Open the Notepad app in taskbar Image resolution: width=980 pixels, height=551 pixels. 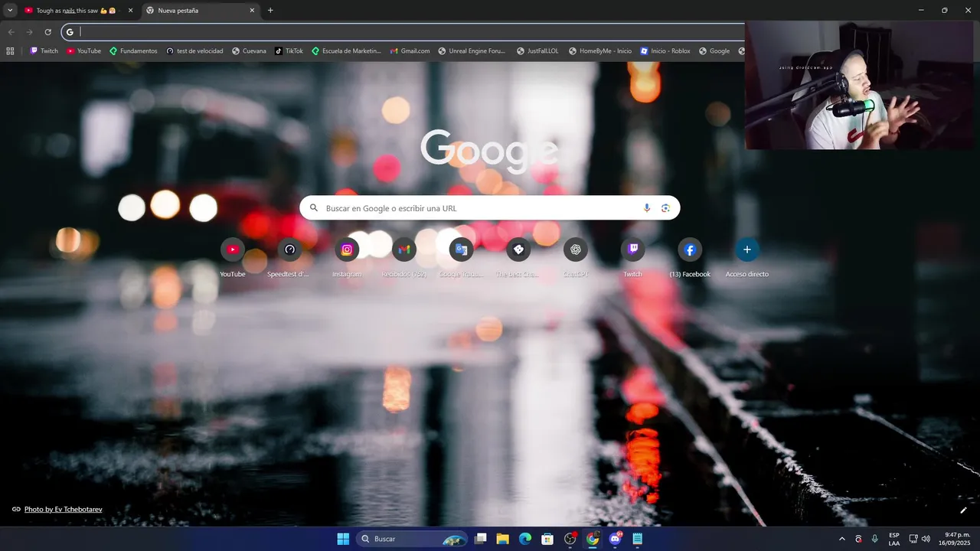click(637, 539)
